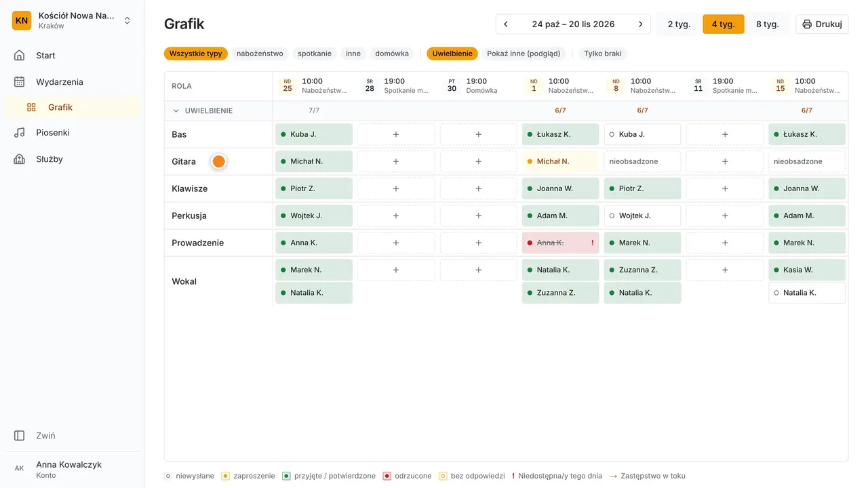Viewport: 868px width, 488px height.
Task: Go to next date range arrow
Action: [x=640, y=24]
